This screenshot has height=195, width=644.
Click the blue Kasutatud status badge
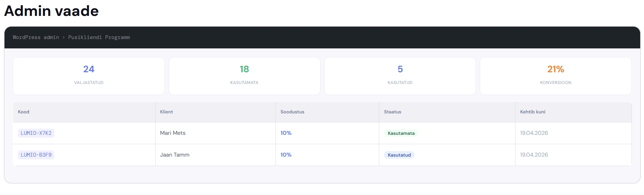399,155
